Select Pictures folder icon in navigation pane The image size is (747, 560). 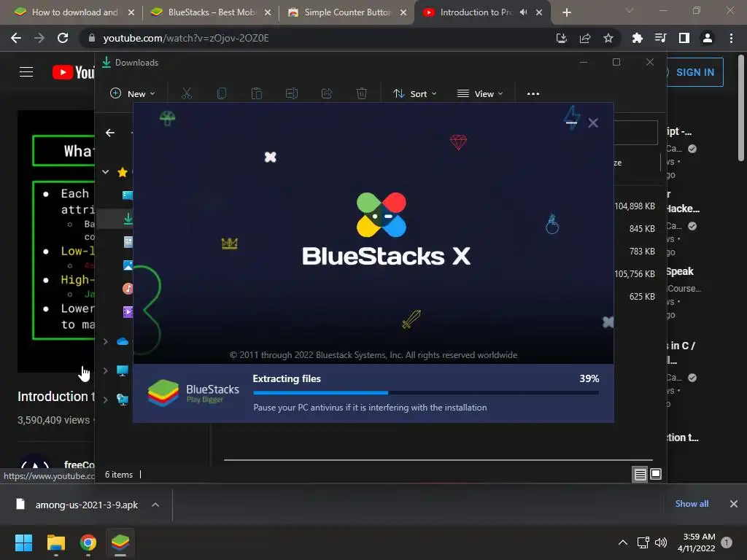coord(128,265)
